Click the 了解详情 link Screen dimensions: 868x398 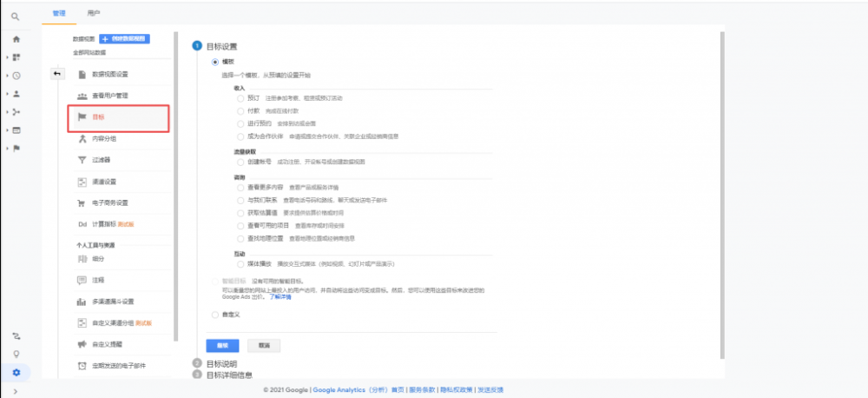pos(279,297)
